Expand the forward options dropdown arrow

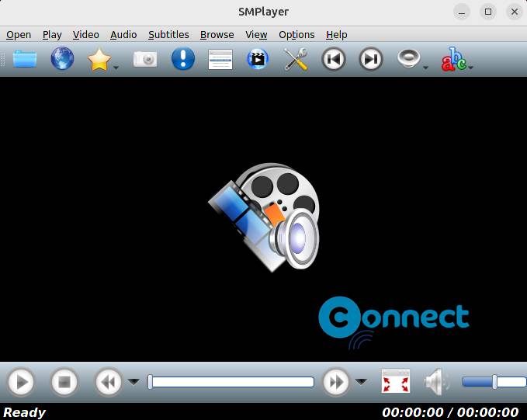click(361, 382)
